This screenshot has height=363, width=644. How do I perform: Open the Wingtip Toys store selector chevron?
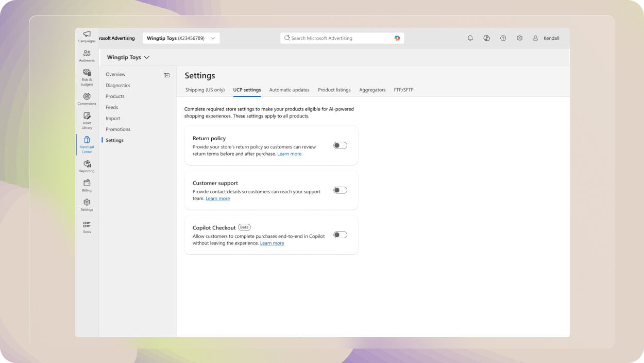click(147, 57)
